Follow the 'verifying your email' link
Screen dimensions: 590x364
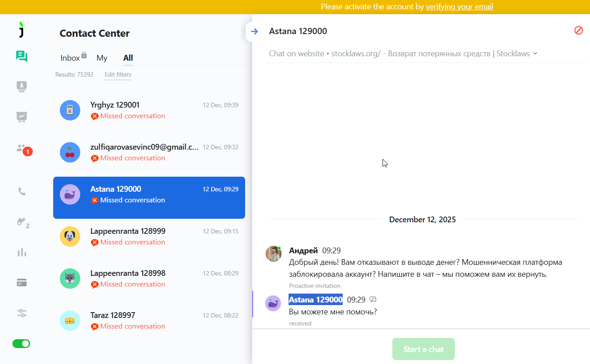point(460,7)
